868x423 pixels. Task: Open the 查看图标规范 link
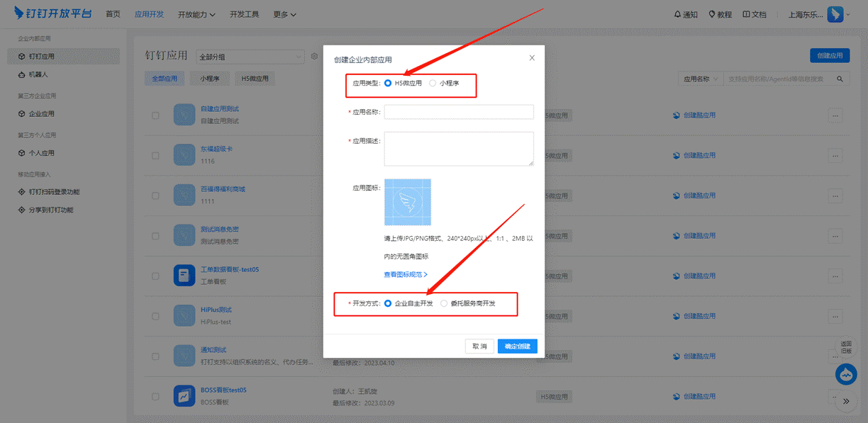coord(406,274)
